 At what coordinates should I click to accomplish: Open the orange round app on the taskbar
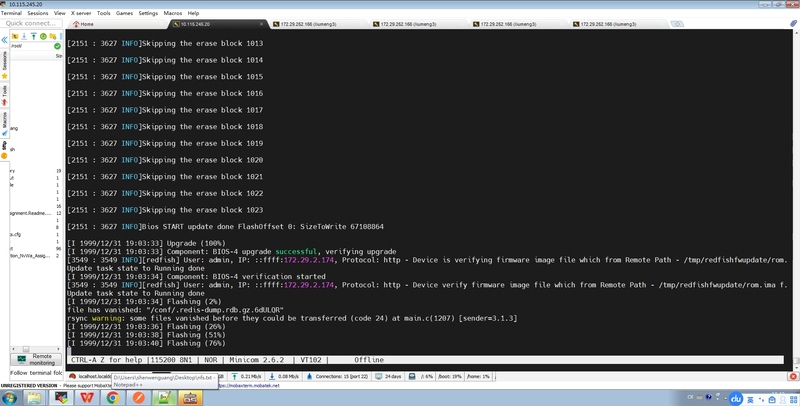click(138, 398)
